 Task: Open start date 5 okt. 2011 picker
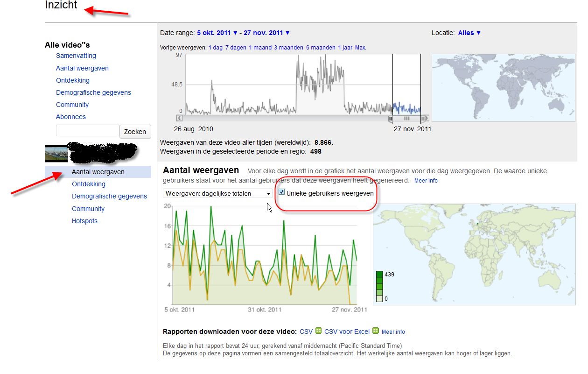click(x=217, y=33)
